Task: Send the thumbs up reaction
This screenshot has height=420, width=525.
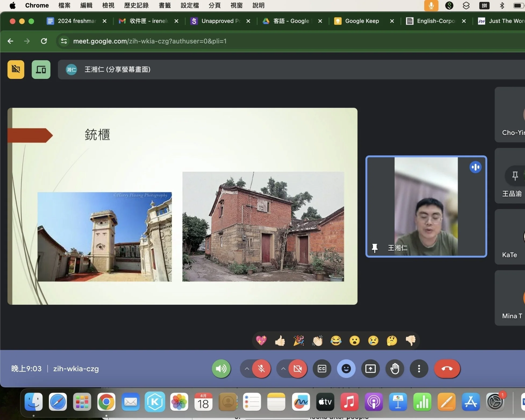Action: (x=280, y=340)
